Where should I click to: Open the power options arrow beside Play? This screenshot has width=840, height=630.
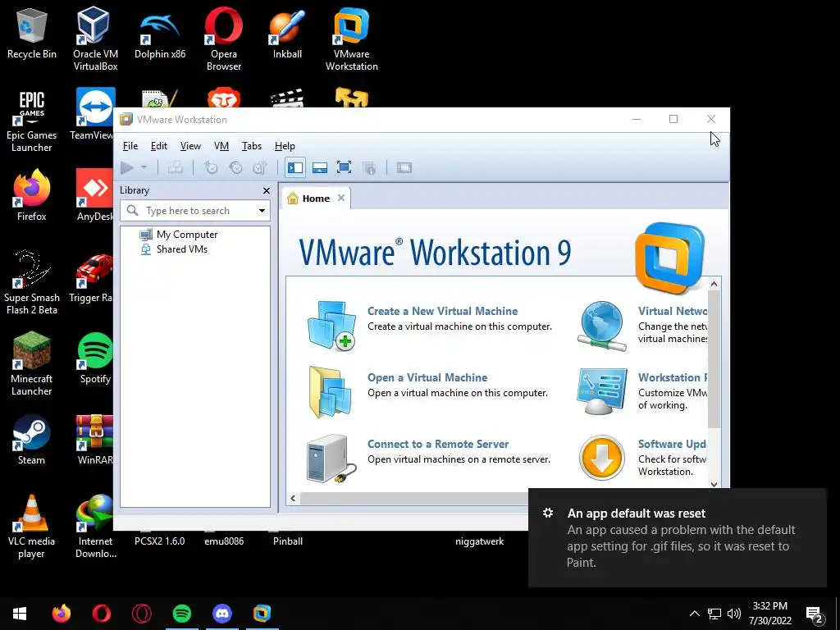[x=144, y=167]
